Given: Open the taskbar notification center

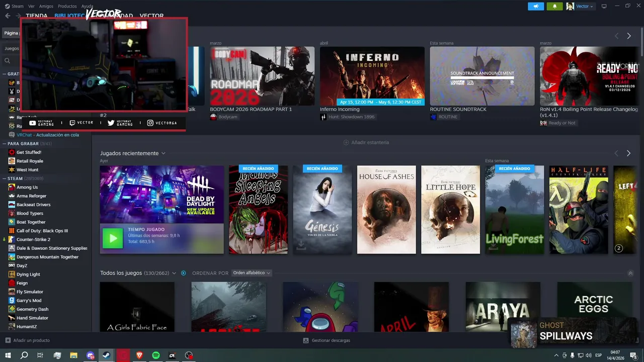Looking at the screenshot, I should [x=634, y=355].
